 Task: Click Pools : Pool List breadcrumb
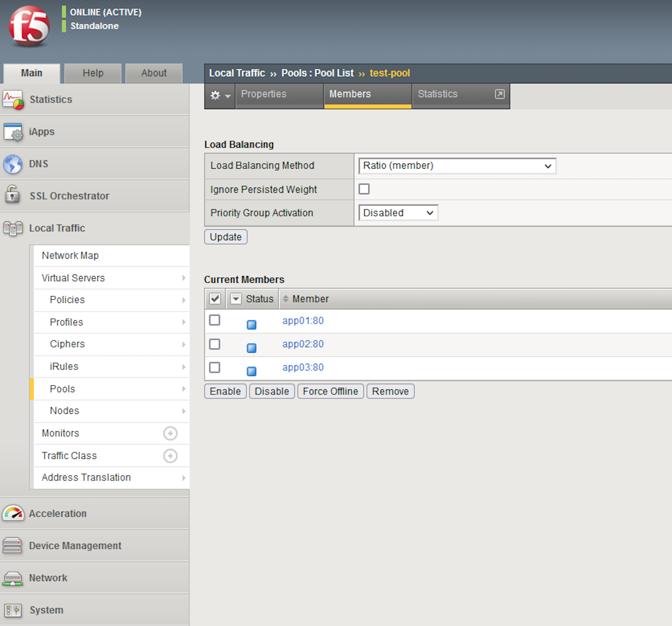click(x=318, y=73)
